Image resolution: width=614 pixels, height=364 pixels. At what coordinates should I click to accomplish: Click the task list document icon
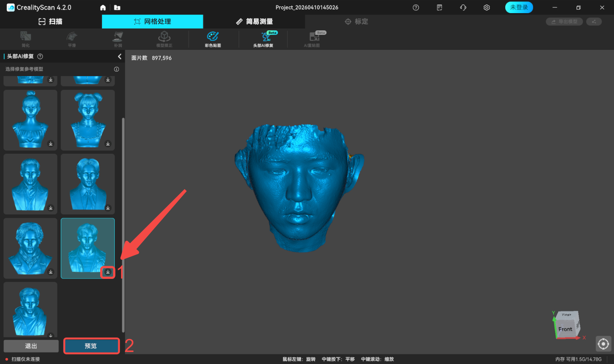(439, 7)
